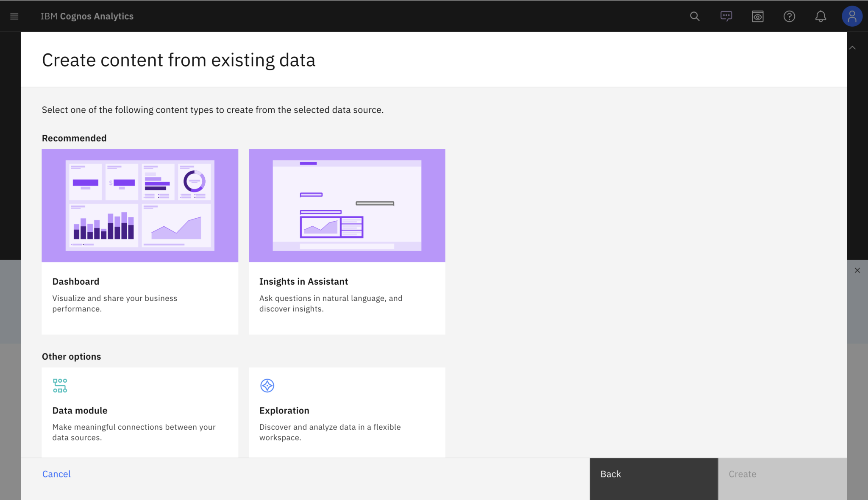Click the preview eye icon in the toolbar
The width and height of the screenshot is (868, 500).
click(x=757, y=16)
